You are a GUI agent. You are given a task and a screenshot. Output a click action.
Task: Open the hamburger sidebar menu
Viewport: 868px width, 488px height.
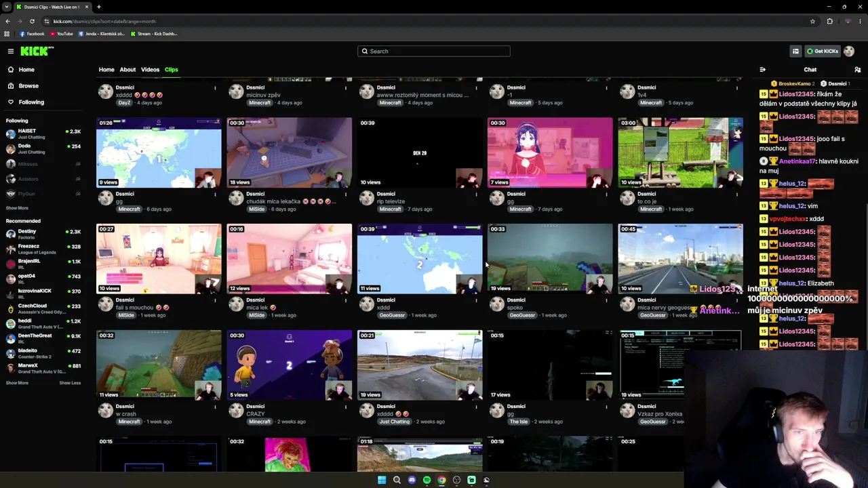tap(11, 51)
